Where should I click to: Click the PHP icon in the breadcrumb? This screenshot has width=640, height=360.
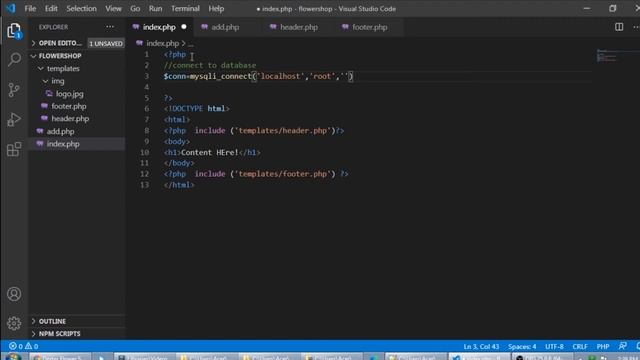click(x=139, y=43)
